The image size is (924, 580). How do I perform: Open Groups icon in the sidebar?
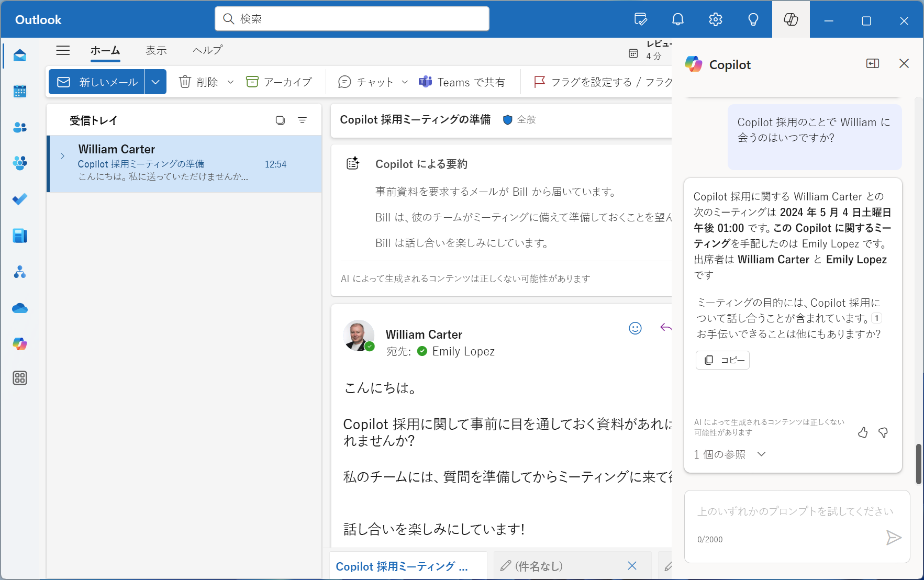click(x=20, y=163)
